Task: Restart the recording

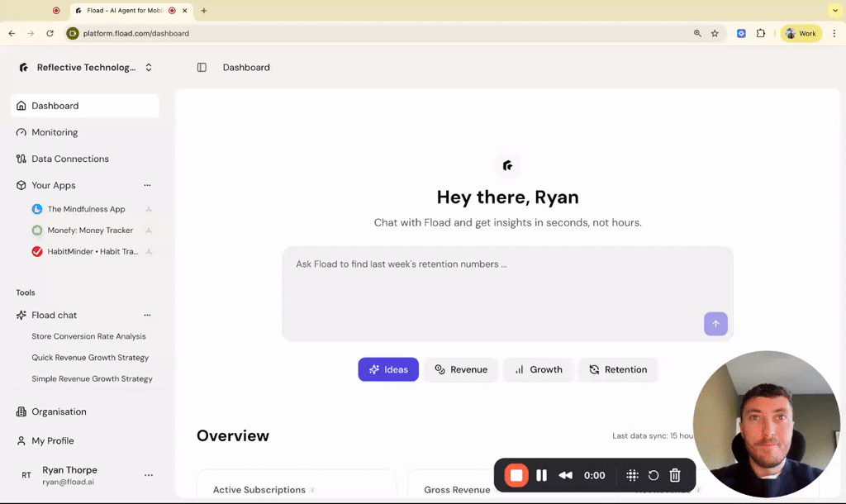Action: coord(654,475)
